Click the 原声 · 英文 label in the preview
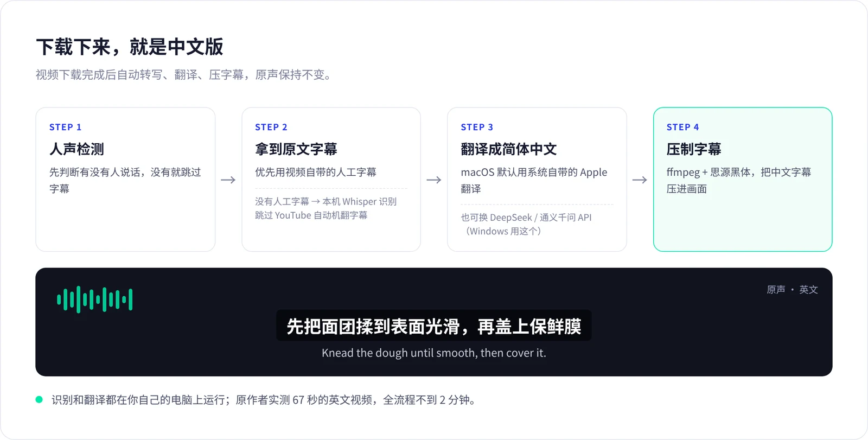868x440 pixels. tap(792, 290)
